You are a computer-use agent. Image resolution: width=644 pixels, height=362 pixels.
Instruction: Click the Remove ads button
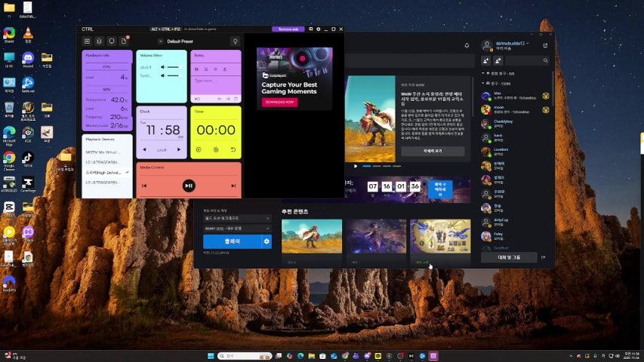(288, 29)
